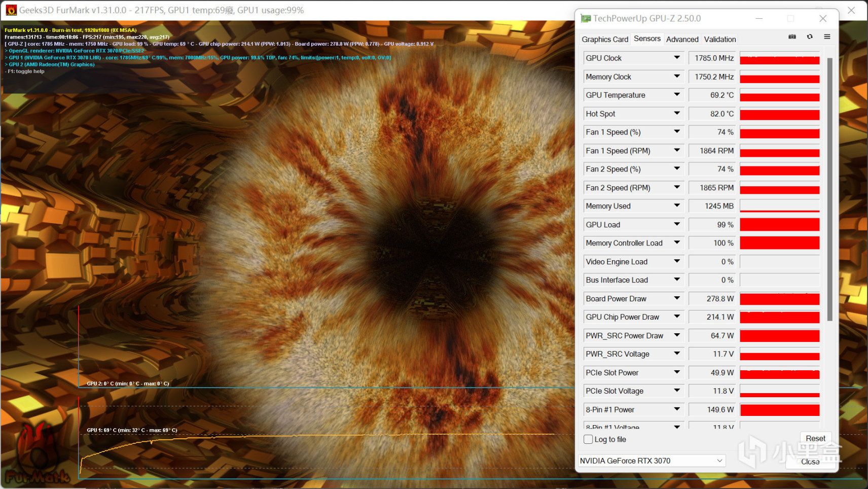
Task: Enable the Log to file checkbox
Action: pyautogui.click(x=588, y=439)
